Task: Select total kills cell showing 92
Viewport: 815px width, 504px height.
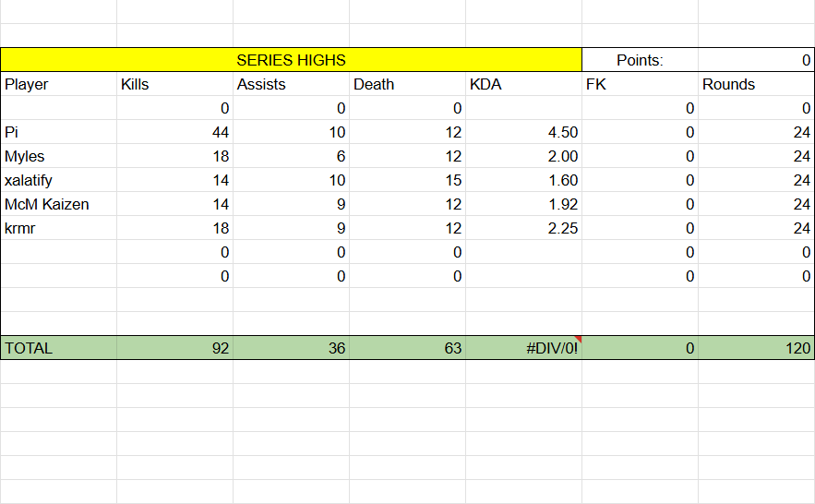Action: (175, 348)
